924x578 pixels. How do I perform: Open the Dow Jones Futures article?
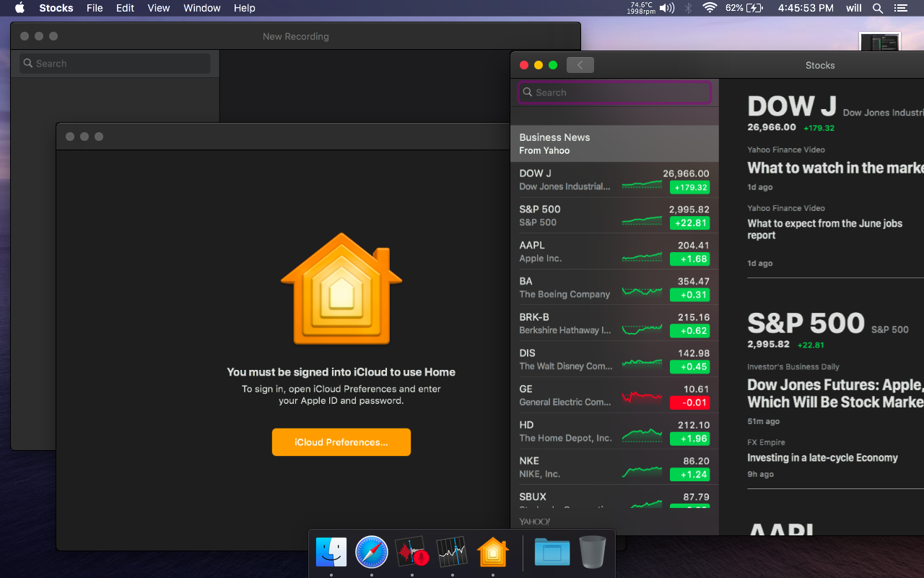tap(835, 394)
